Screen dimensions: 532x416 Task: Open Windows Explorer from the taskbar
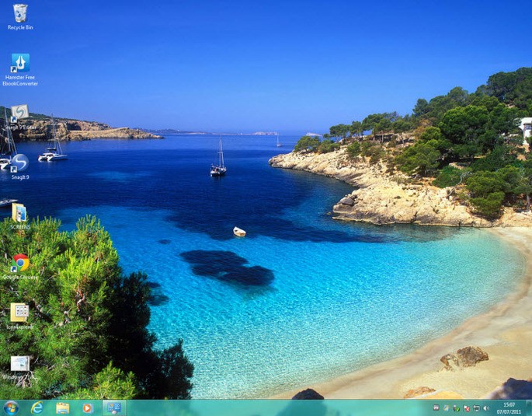[x=63, y=408]
